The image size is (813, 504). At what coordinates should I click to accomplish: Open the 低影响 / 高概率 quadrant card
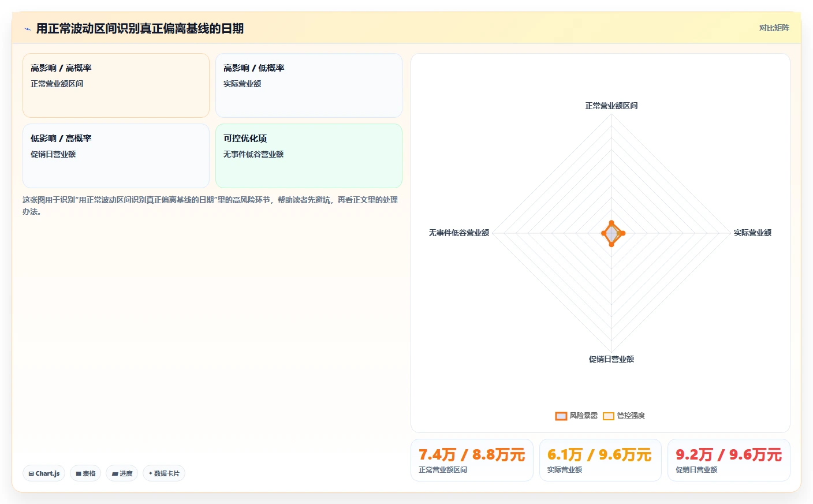click(116, 156)
